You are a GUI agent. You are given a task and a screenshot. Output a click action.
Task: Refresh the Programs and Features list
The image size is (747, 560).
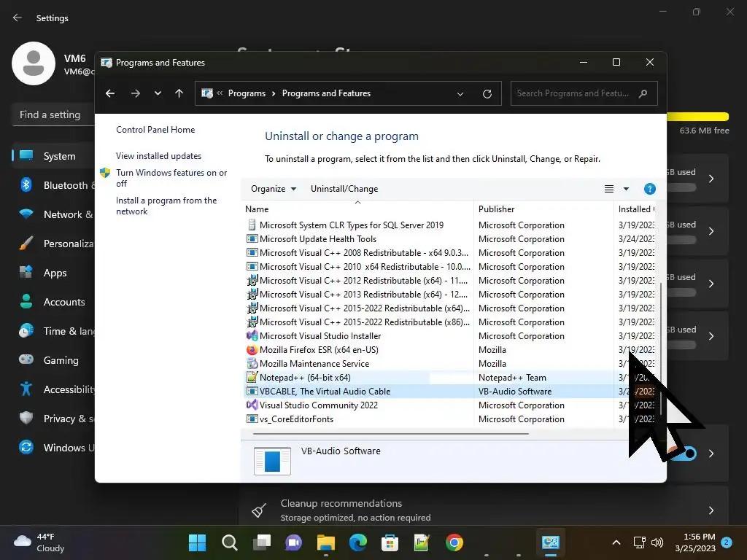click(x=487, y=94)
